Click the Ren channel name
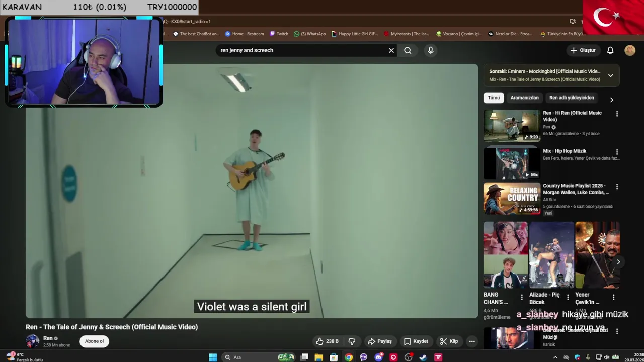The height and width of the screenshot is (362, 644). point(48,338)
